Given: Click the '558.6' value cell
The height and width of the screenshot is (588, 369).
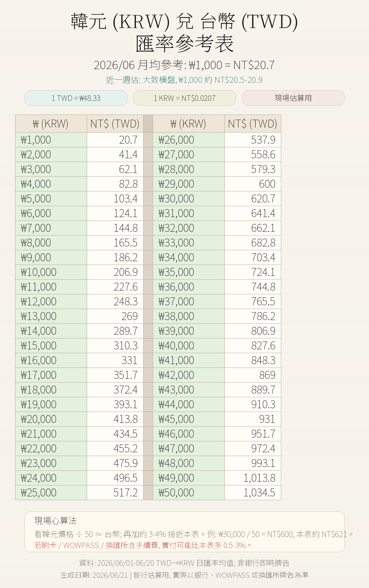Looking at the screenshot, I should [252, 155].
